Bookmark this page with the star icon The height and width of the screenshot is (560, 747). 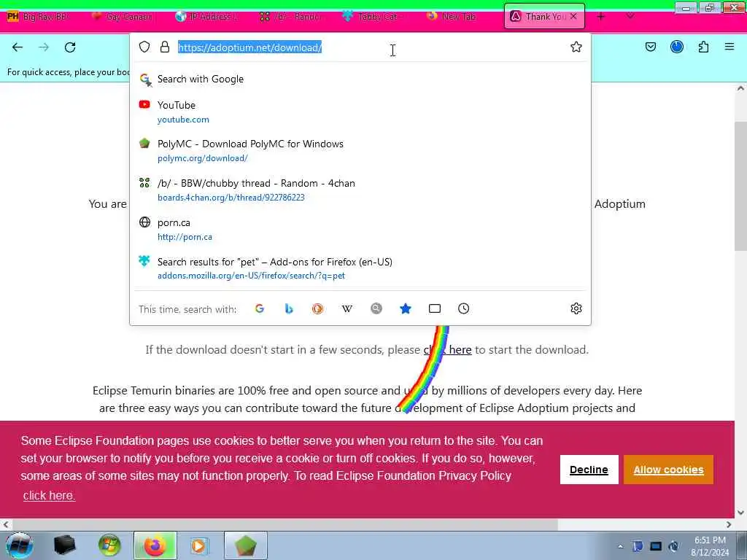[576, 47]
